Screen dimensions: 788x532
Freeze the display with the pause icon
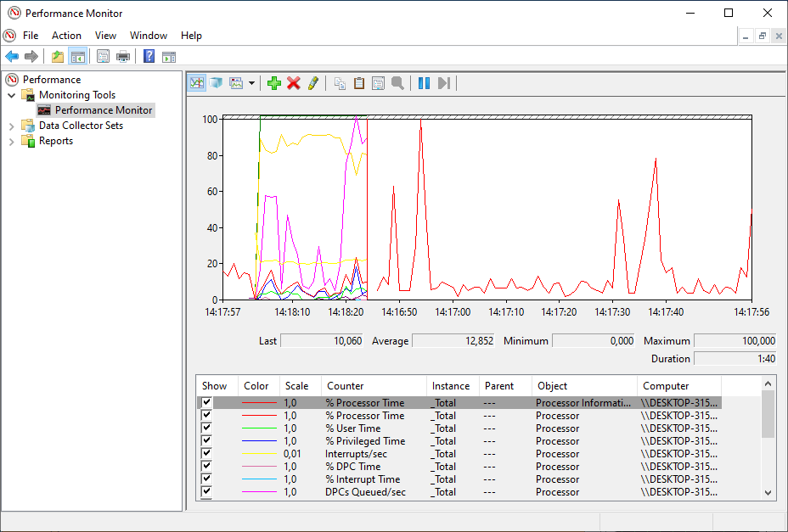421,82
